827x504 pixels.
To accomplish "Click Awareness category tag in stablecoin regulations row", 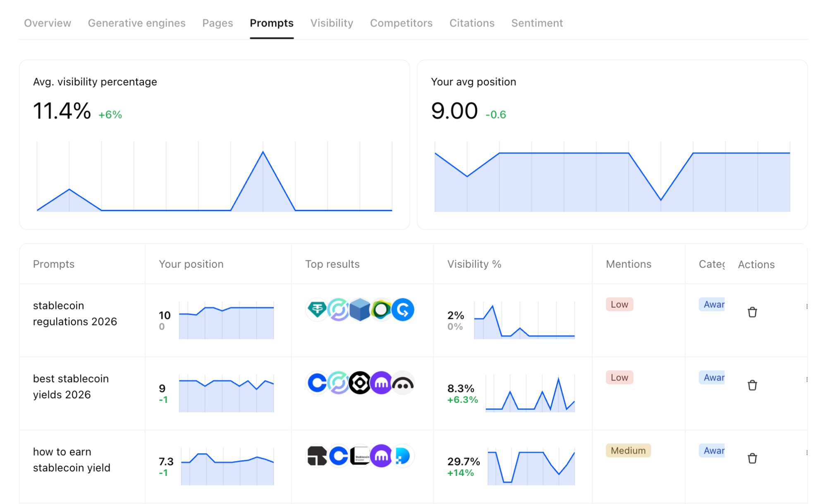I will 712,304.
